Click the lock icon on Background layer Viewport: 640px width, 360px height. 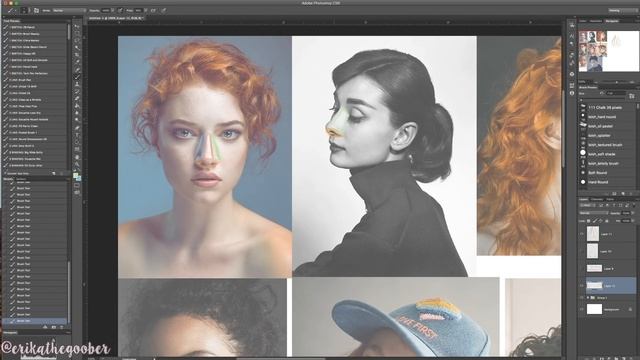pos(630,310)
